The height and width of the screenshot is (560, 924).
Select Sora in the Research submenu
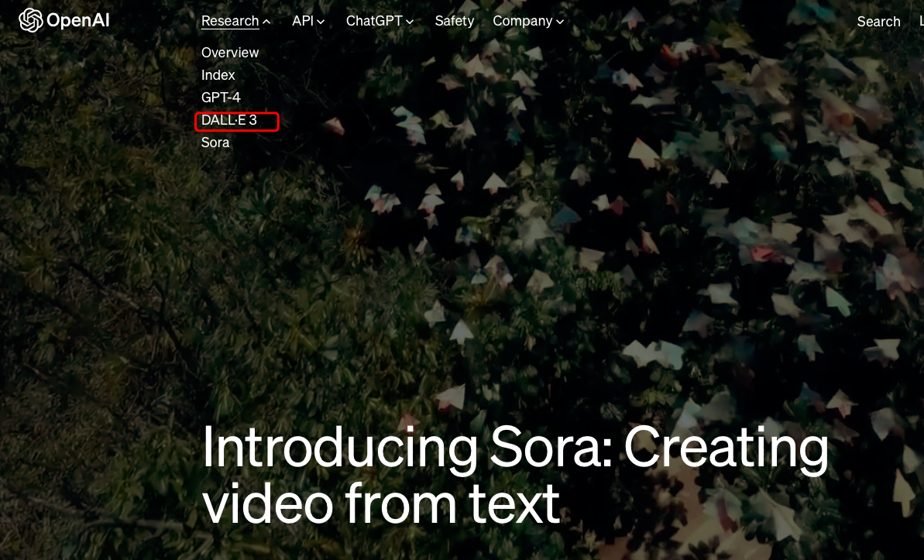pos(215,143)
